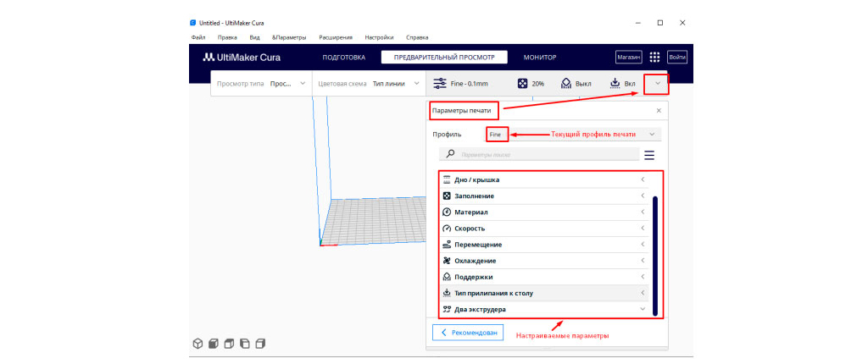
Task: Open the Цветовая схема dropdown
Action: click(x=368, y=84)
